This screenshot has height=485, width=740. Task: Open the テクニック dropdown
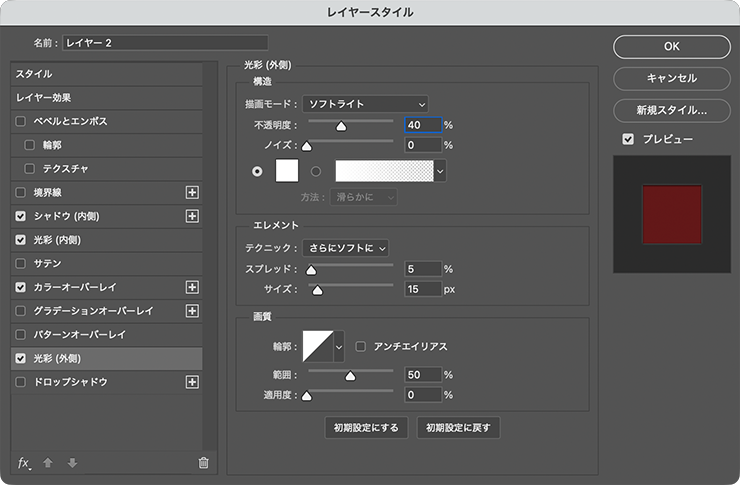point(345,247)
